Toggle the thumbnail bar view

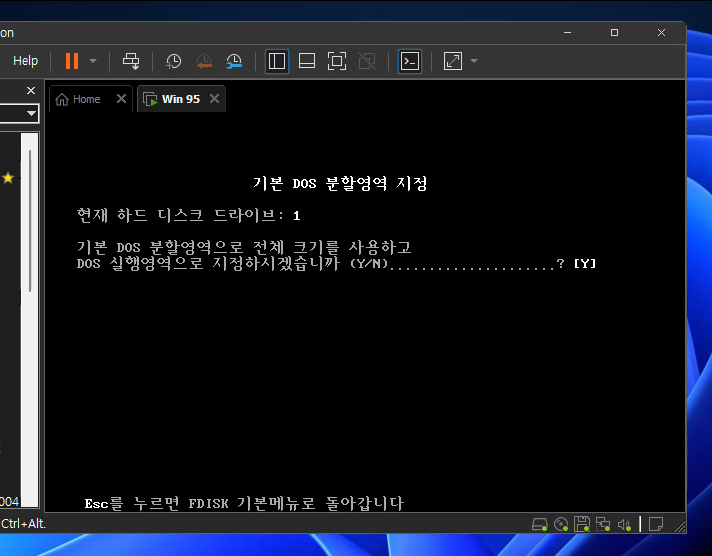click(307, 61)
